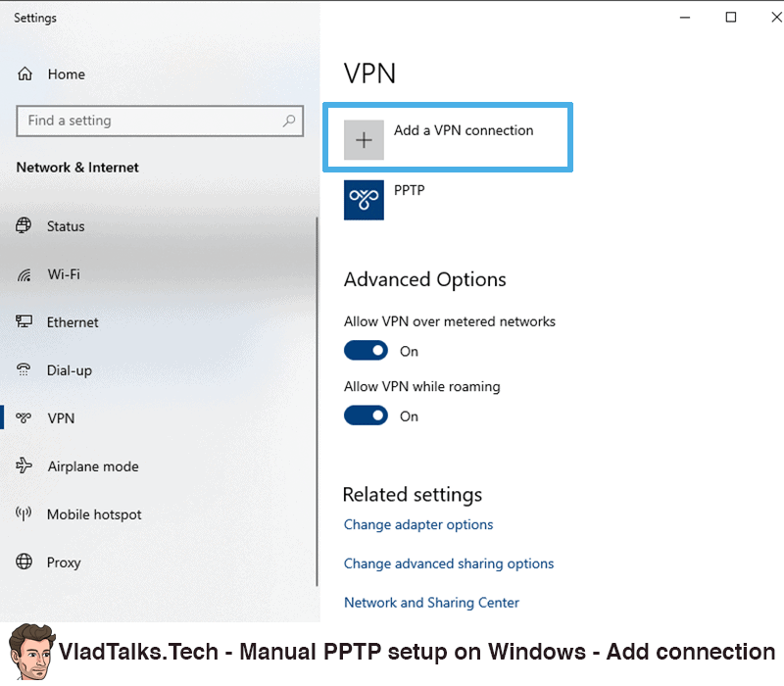Click the PPTP connection icon
The height and width of the screenshot is (686, 784).
point(364,199)
